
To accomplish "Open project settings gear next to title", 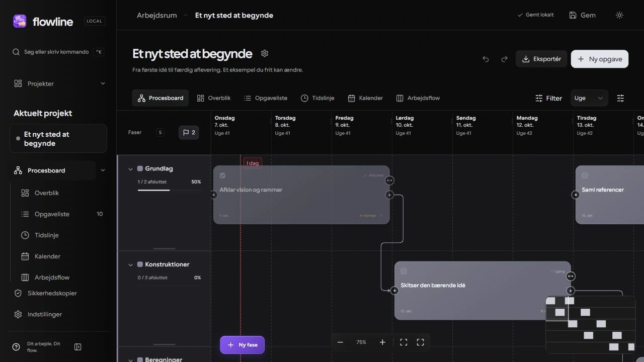I will [x=265, y=53].
